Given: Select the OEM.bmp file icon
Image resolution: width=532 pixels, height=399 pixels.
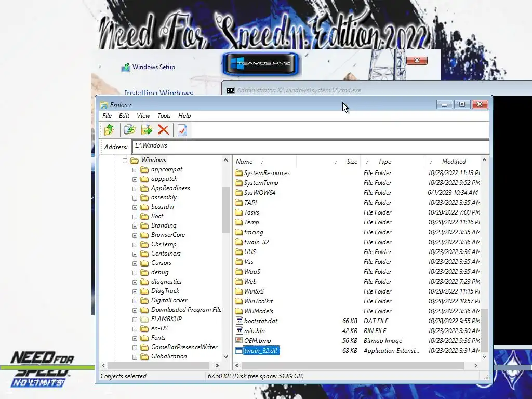Looking at the screenshot, I should click(x=239, y=340).
